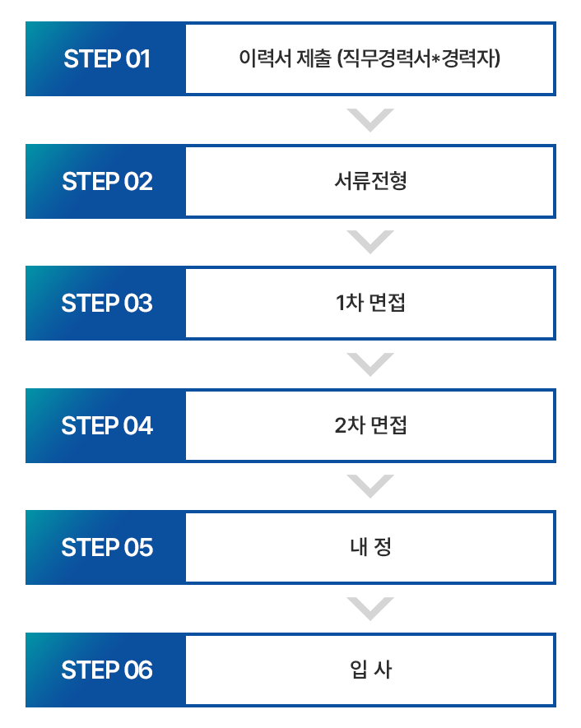Click the STEP 04 blue label

pyautogui.click(x=105, y=425)
